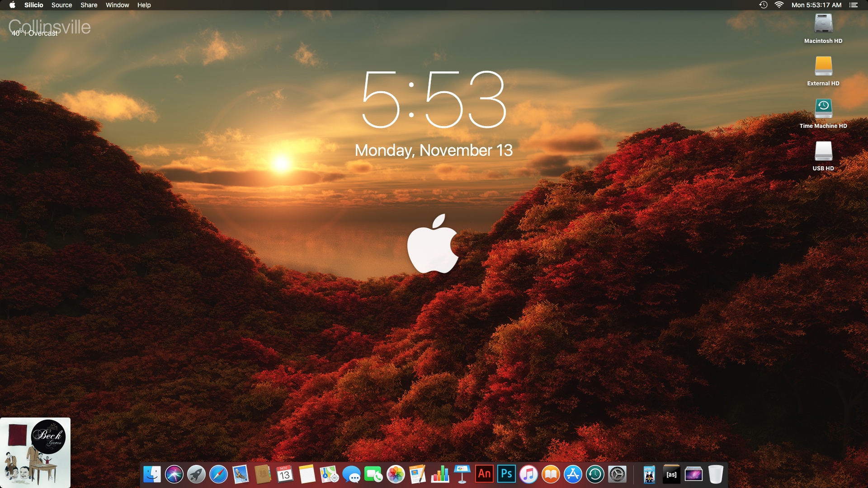Open the Source menu

pyautogui.click(x=62, y=5)
